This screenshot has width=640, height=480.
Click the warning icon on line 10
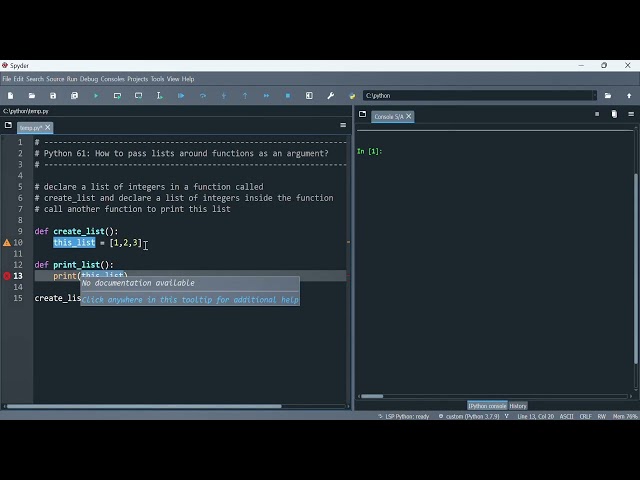pyautogui.click(x=7, y=242)
